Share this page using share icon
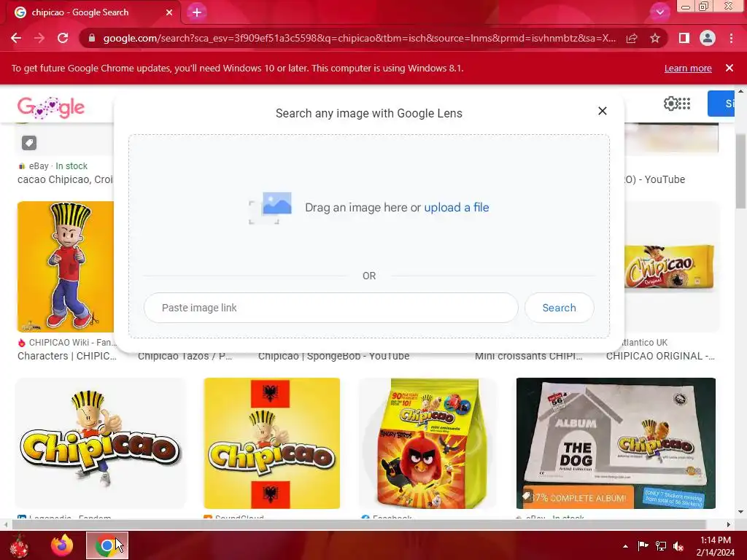 632,38
